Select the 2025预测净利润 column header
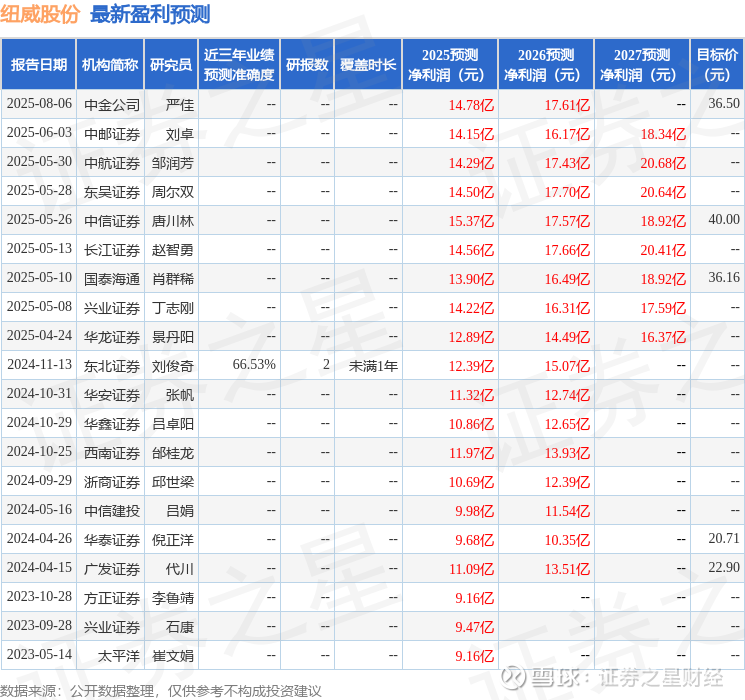 coord(450,65)
